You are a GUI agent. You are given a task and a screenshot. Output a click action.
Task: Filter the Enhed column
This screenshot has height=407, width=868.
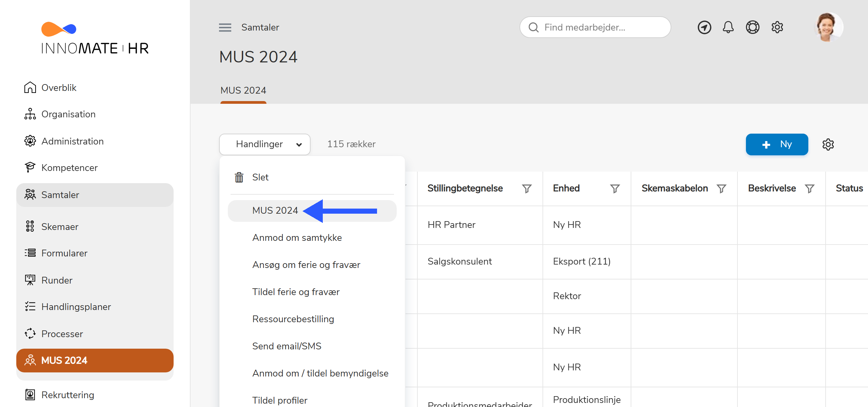click(615, 189)
